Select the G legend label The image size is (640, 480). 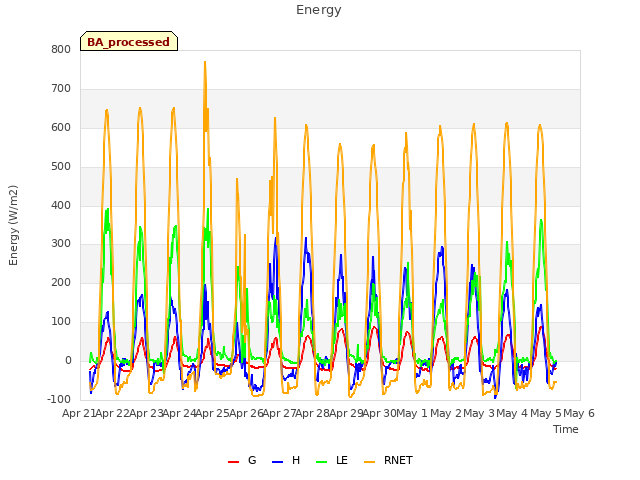pyautogui.click(x=252, y=460)
